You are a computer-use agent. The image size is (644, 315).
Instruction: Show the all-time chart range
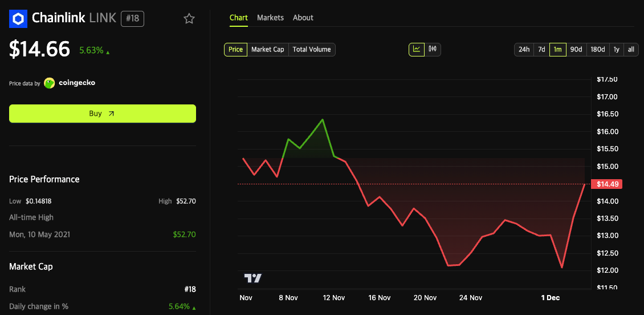pos(631,50)
